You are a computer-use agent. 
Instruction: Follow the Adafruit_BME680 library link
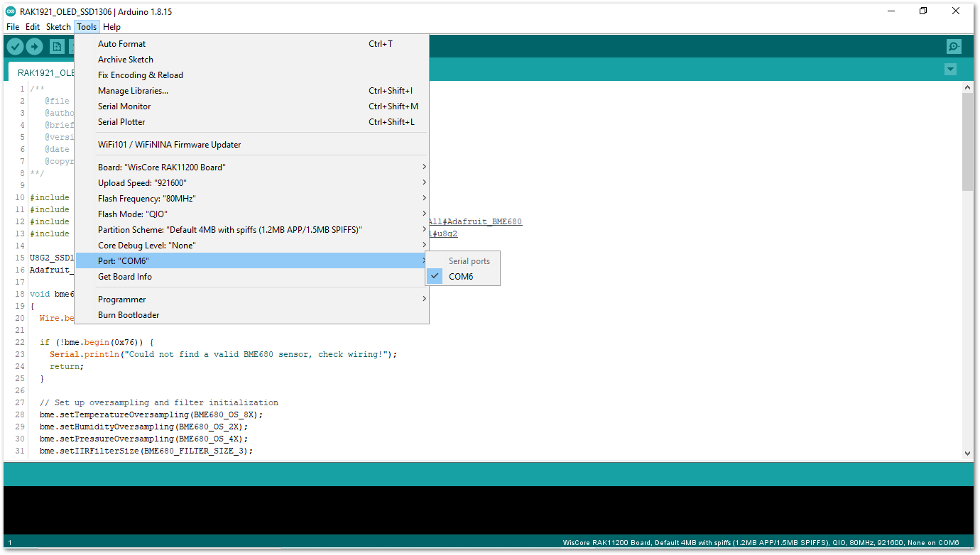pos(476,221)
